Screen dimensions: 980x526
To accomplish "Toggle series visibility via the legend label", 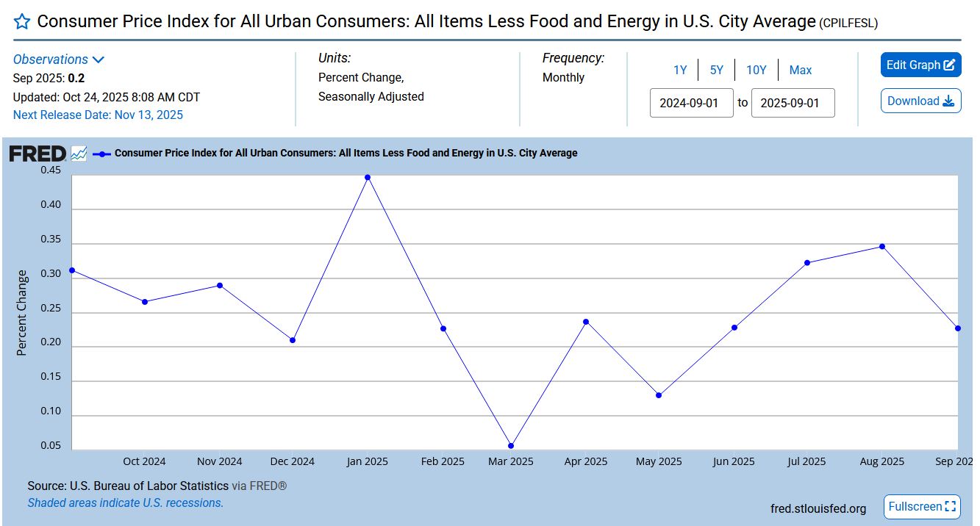I will coord(346,154).
